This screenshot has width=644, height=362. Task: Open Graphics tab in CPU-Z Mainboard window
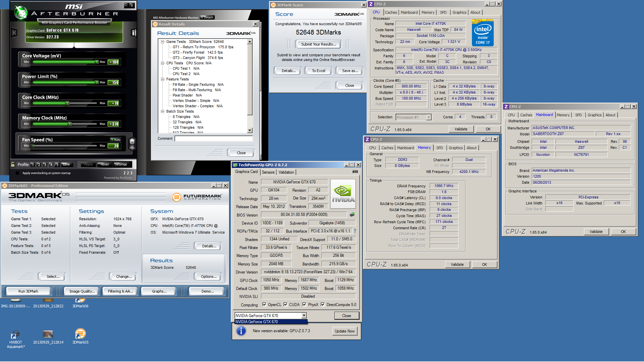(594, 115)
